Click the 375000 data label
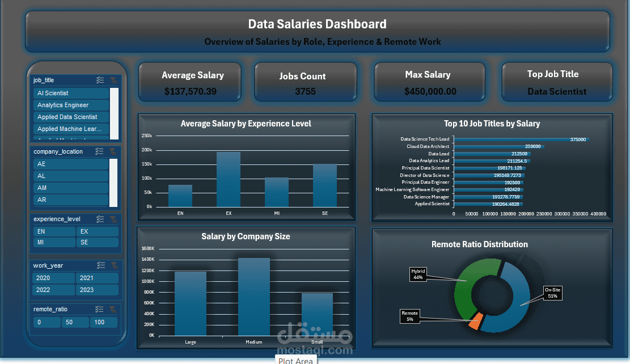 tap(578, 139)
